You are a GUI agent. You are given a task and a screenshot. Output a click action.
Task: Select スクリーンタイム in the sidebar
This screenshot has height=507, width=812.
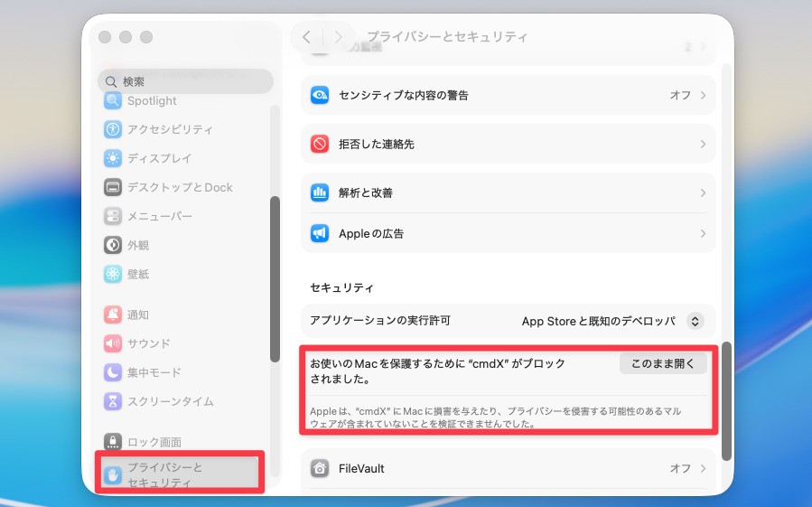click(184, 401)
